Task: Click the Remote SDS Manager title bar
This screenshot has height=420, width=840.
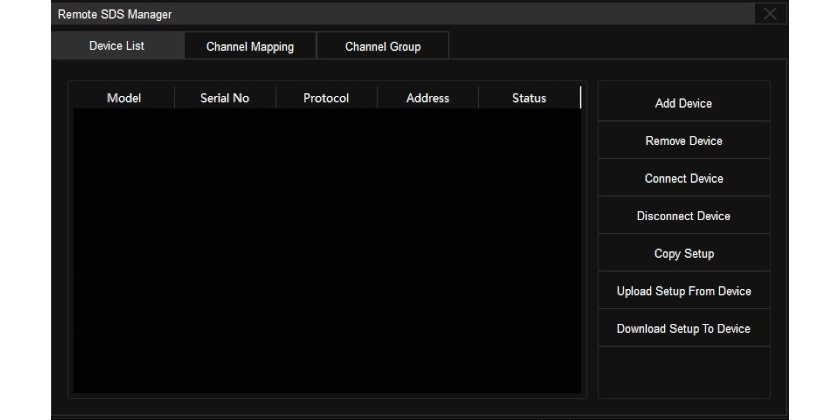Action: (400, 14)
